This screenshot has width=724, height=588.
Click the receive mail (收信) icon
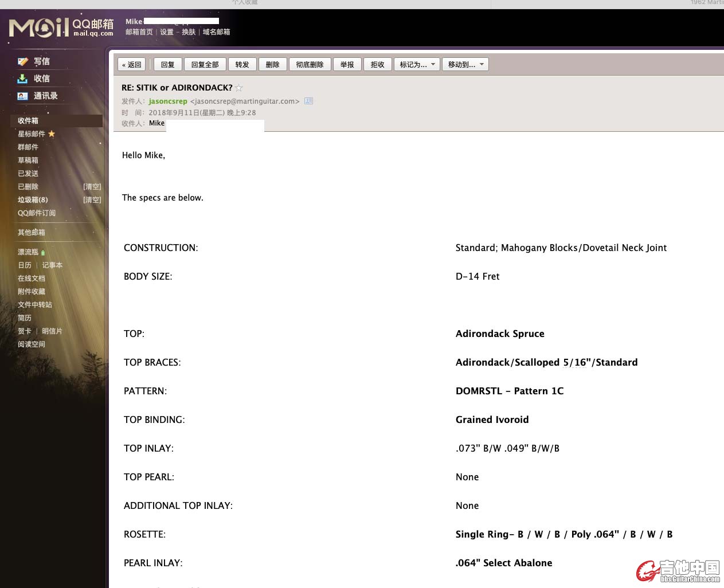(x=23, y=79)
